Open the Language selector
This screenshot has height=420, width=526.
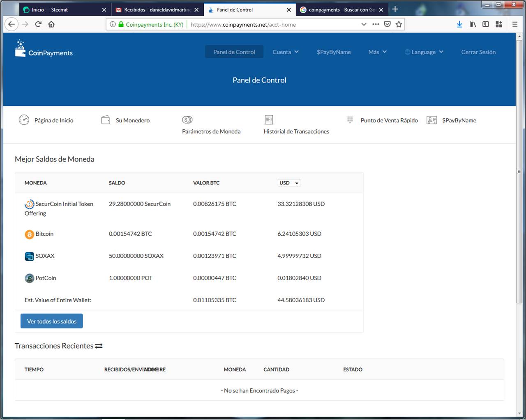pyautogui.click(x=424, y=52)
